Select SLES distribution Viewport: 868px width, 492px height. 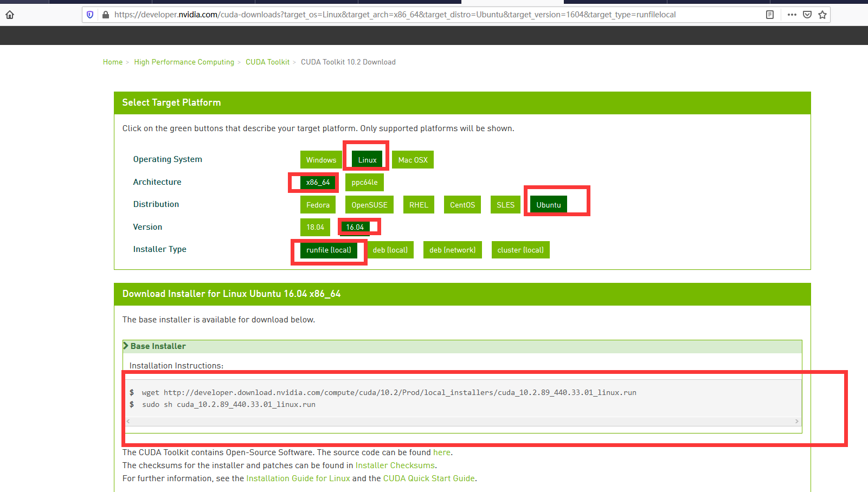click(505, 205)
